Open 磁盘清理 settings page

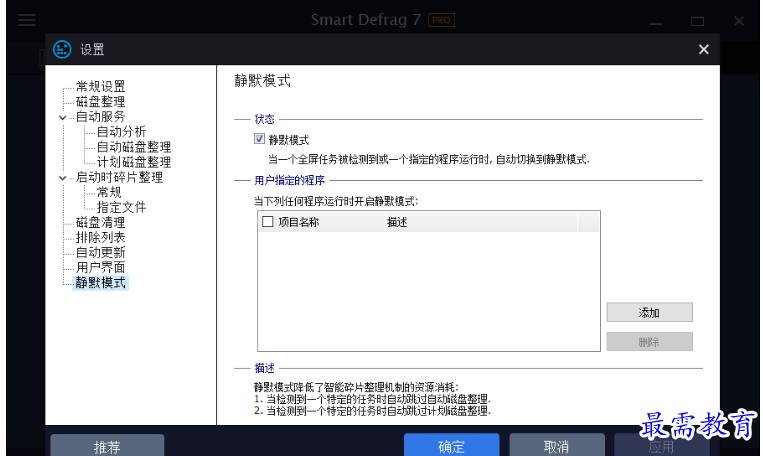(101, 222)
